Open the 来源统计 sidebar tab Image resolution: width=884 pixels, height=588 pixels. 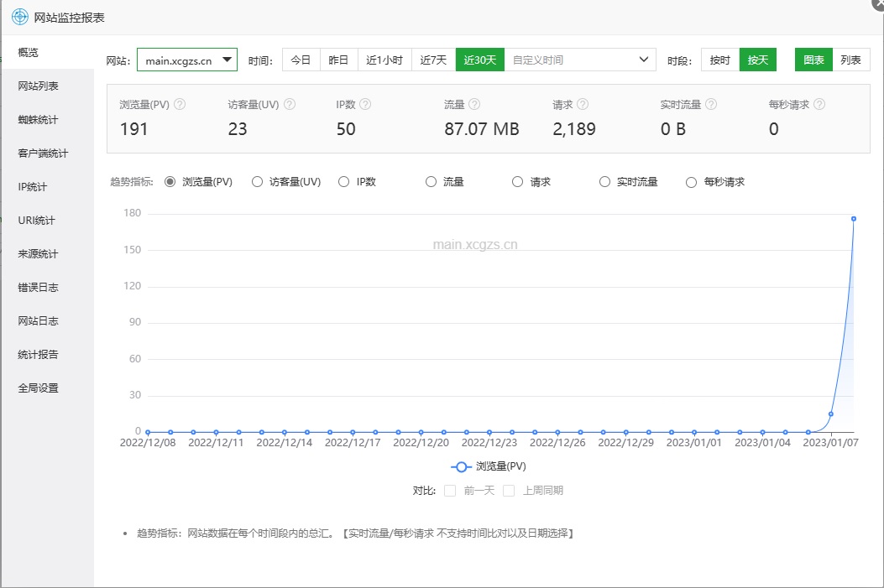click(x=47, y=254)
